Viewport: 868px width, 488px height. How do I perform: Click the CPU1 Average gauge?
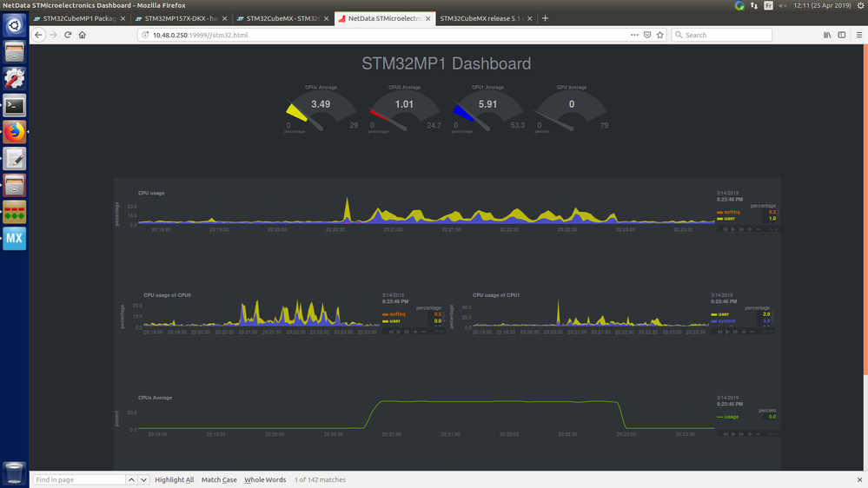[487, 109]
